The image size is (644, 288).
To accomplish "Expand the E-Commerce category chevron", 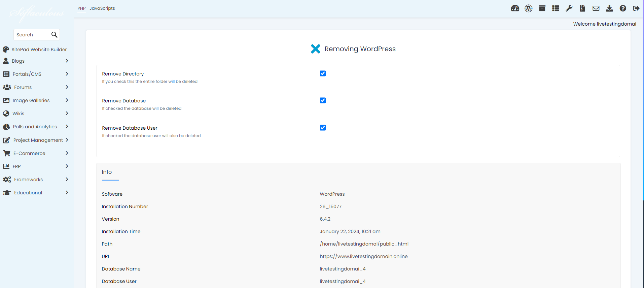I will (x=67, y=153).
